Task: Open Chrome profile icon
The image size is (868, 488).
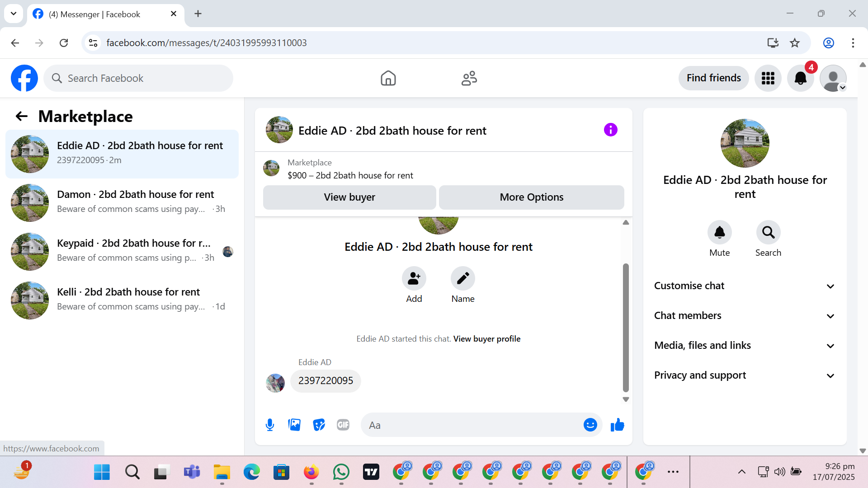Action: 828,43
